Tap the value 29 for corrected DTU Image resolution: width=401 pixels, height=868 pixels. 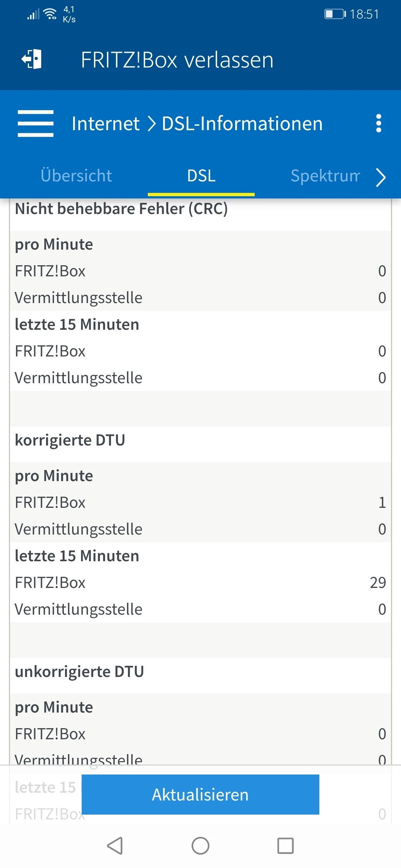378,583
